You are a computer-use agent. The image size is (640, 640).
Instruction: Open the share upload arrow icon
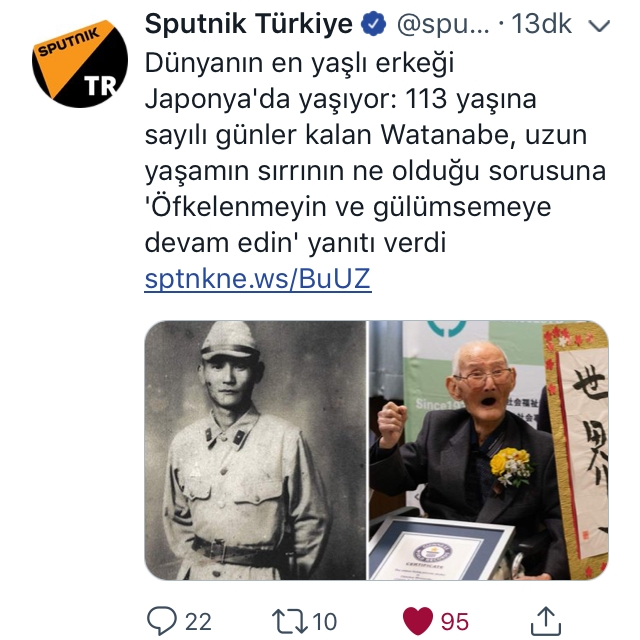pyautogui.click(x=546, y=621)
